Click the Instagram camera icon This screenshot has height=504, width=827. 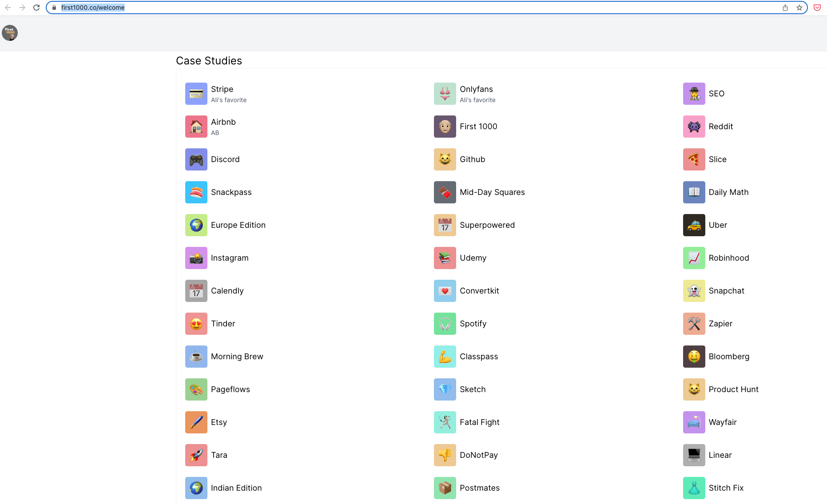[196, 258]
